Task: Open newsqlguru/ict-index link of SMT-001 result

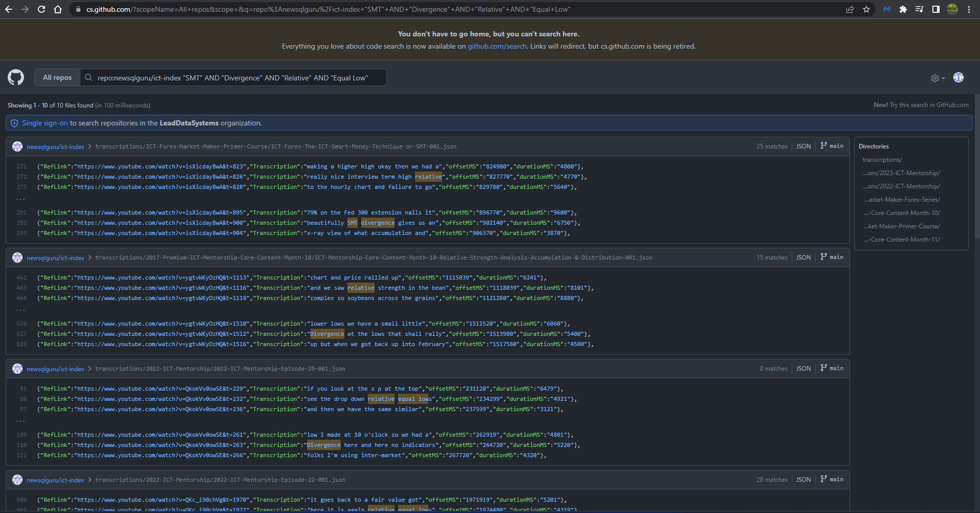Action: click(55, 146)
